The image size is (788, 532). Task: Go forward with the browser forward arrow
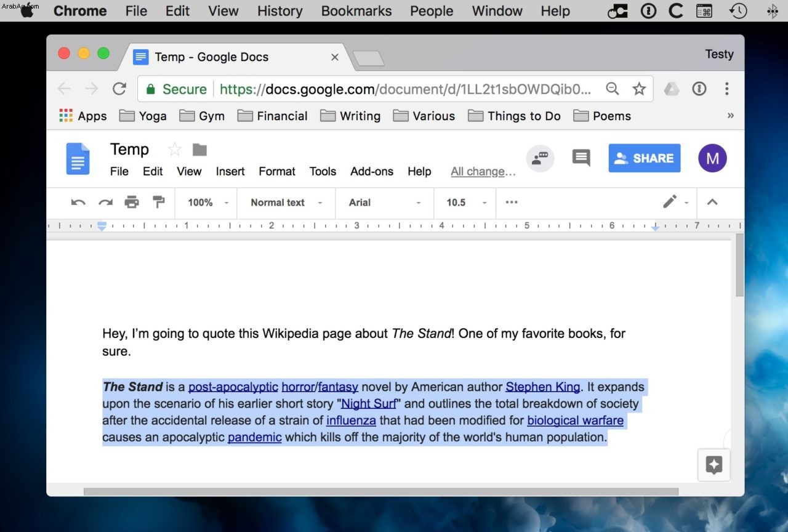pos(92,89)
